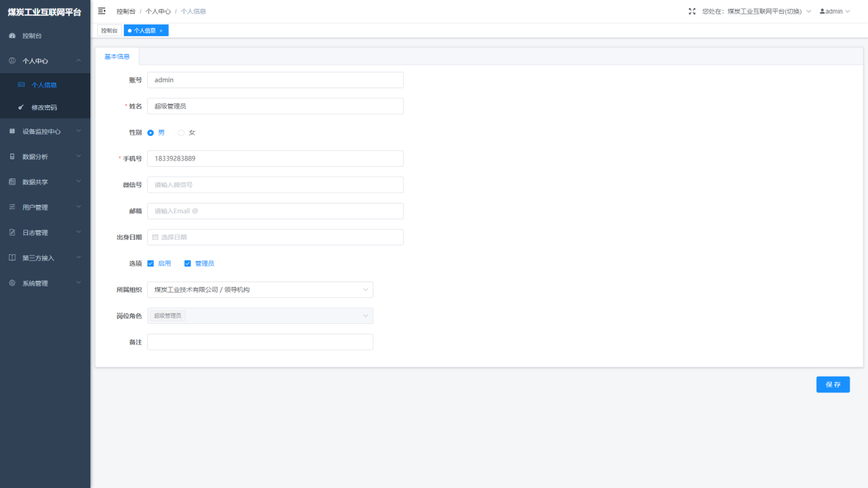The height and width of the screenshot is (488, 868).
Task: Click the 数据共享 sidebar icon
Action: pyautogui.click(x=12, y=182)
